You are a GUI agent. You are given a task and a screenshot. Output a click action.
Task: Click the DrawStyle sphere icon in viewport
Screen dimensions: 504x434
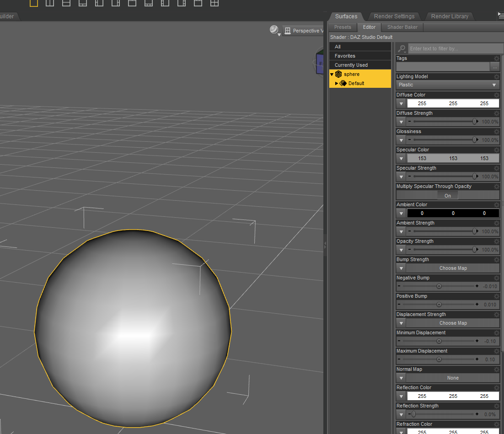pyautogui.click(x=274, y=30)
